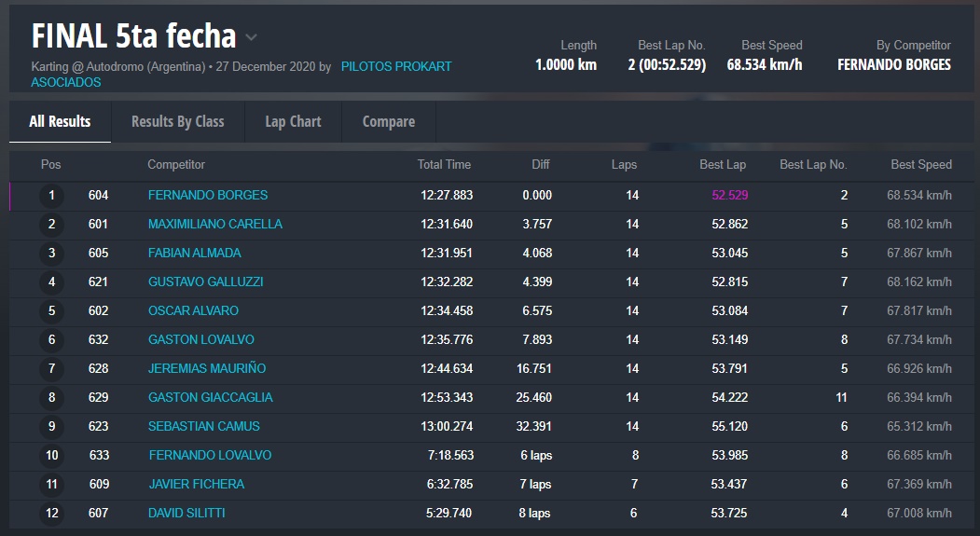Select FERNANDO LOVALVO in position 10
980x536 pixels.
click(210, 455)
